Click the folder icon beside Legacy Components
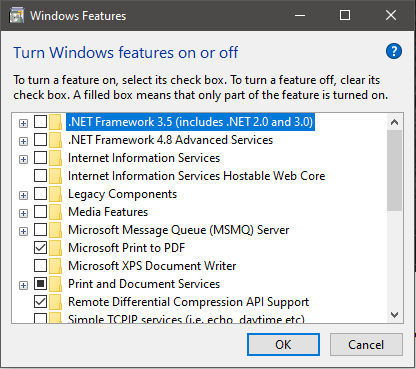 point(55,194)
